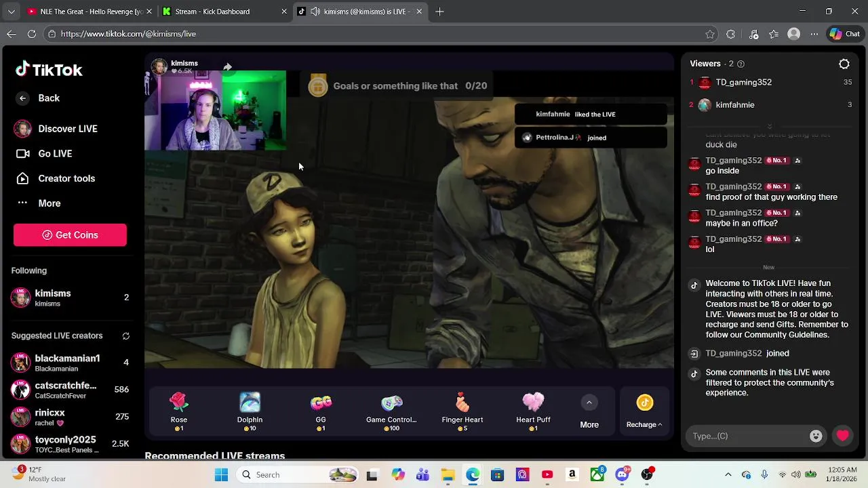Open the taskbar clock showing 12:05 AM
The height and width of the screenshot is (488, 868).
tap(841, 474)
